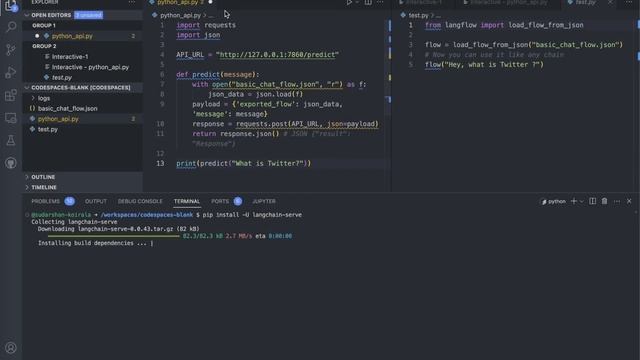The image size is (640, 360).
Task: Open Remote Explorer in activity bar
Action: click(11, 118)
